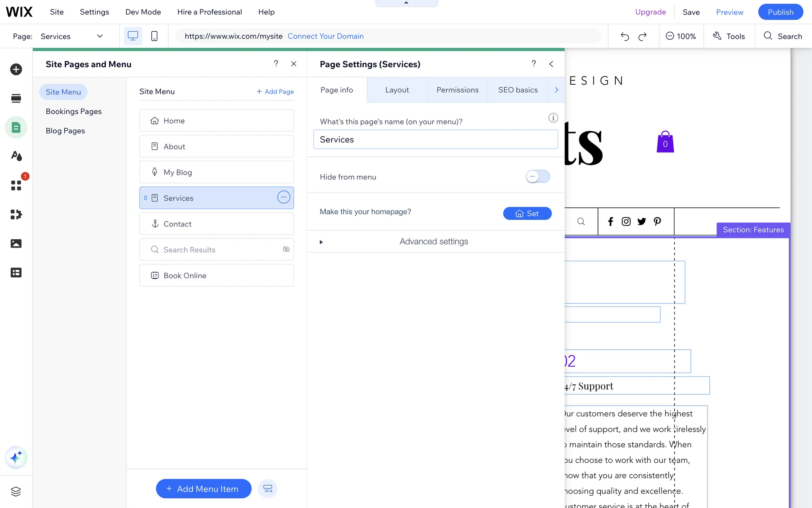Screen dimensions: 812x508
Task: Click the page name input field
Action: 435,139
